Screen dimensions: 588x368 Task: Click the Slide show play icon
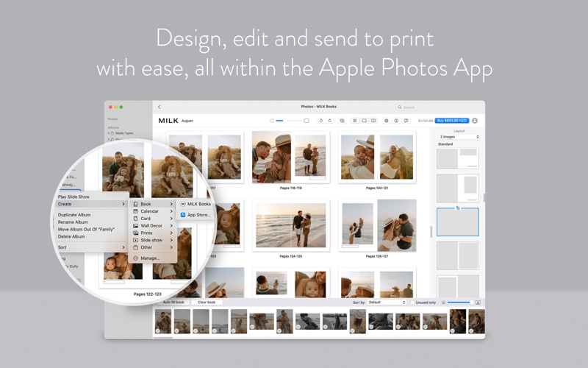click(136, 240)
